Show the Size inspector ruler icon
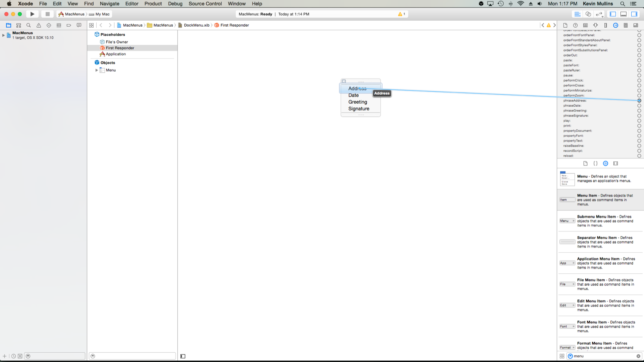 point(605,25)
